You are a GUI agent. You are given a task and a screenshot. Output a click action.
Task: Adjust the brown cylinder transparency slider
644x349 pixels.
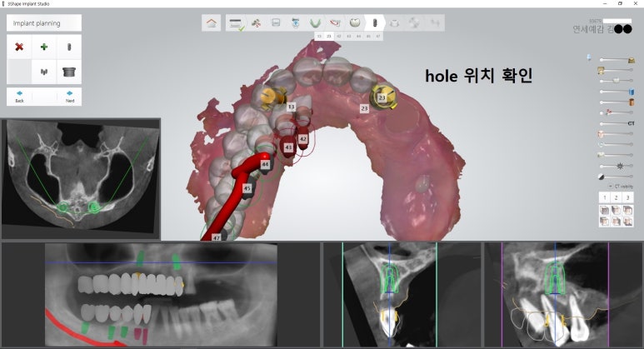(x=616, y=102)
